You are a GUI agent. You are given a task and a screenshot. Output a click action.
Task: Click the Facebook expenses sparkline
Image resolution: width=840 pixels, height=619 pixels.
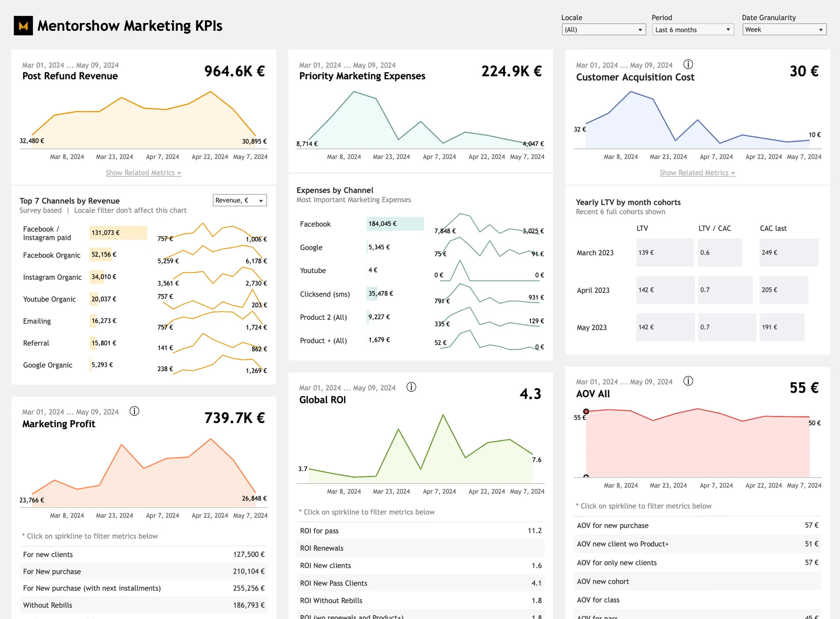[488, 224]
